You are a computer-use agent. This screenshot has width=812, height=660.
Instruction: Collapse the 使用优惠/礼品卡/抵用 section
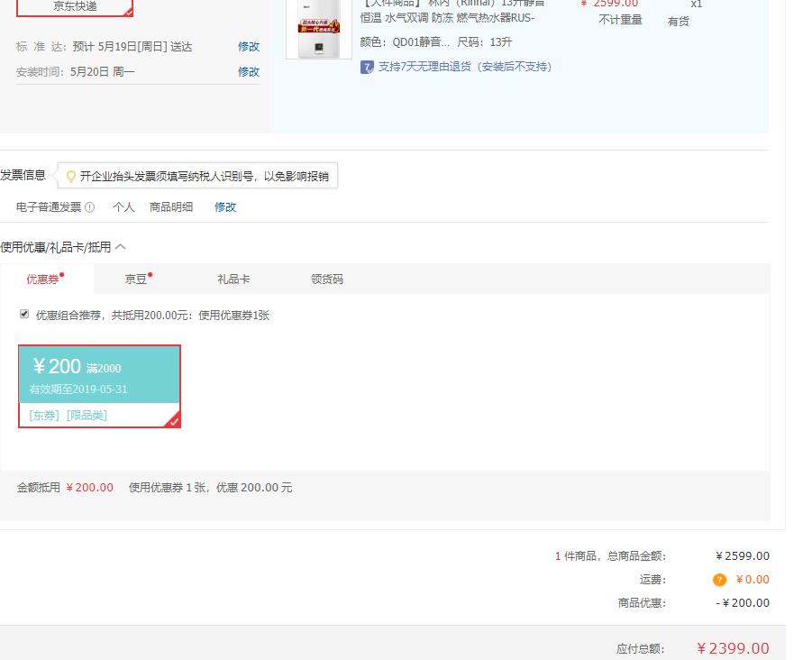pyautogui.click(x=120, y=247)
